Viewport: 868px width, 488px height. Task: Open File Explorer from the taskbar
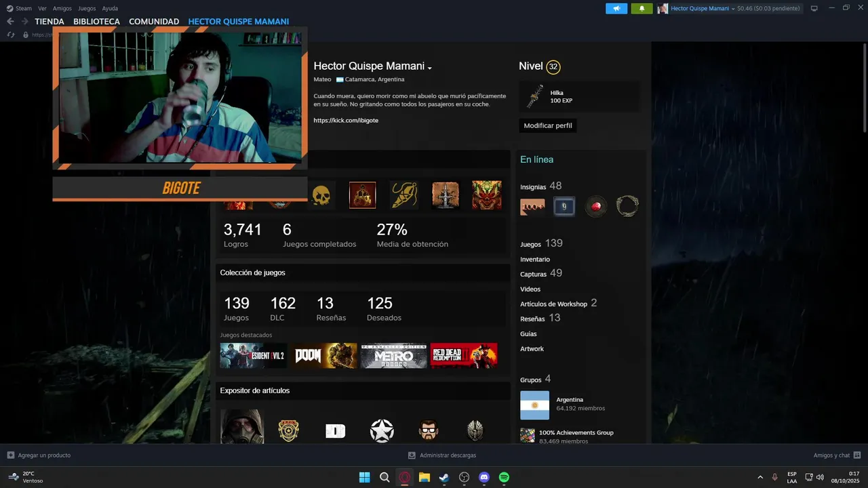[x=425, y=477]
